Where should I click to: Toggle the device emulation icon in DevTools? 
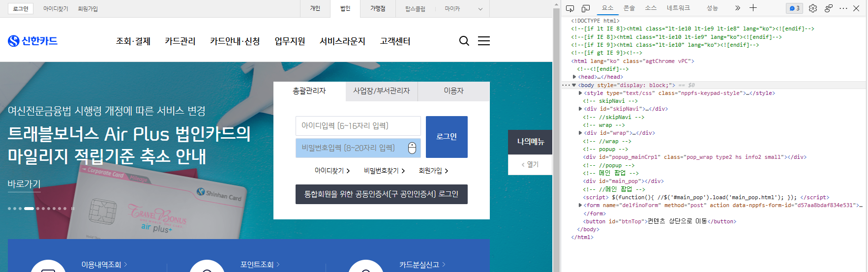click(x=586, y=8)
